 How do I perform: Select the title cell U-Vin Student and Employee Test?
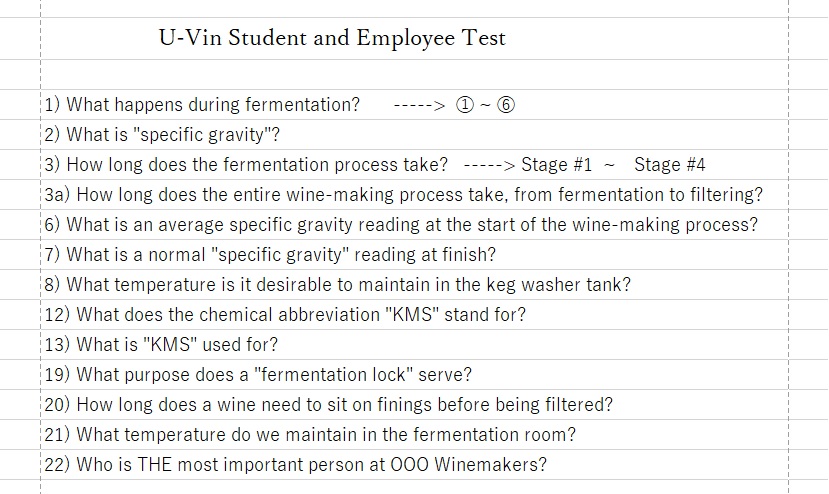(332, 38)
